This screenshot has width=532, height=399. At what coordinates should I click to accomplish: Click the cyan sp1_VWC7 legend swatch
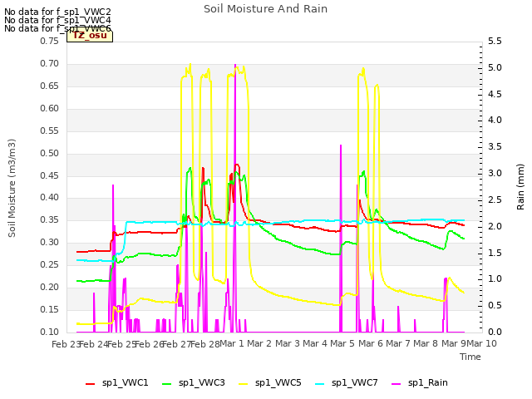319,384
